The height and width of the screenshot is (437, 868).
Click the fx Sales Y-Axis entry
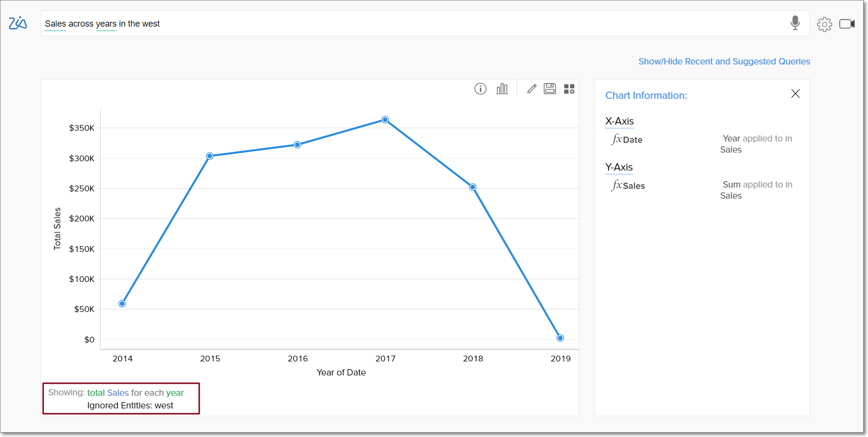tap(629, 186)
